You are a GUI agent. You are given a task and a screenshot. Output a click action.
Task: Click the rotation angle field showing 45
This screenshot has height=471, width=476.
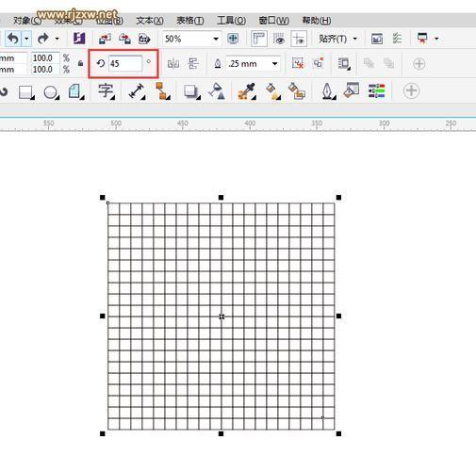[125, 64]
